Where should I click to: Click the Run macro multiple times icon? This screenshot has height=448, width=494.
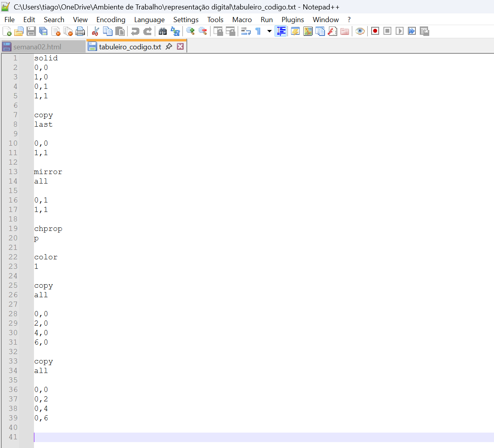coord(412,31)
